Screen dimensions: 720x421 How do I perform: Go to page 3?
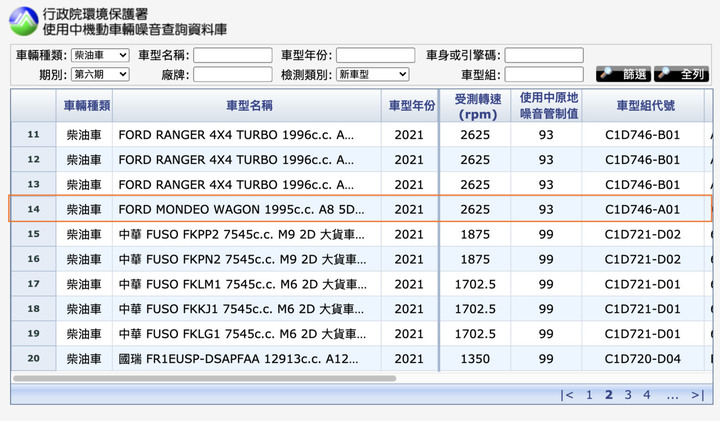tap(628, 395)
